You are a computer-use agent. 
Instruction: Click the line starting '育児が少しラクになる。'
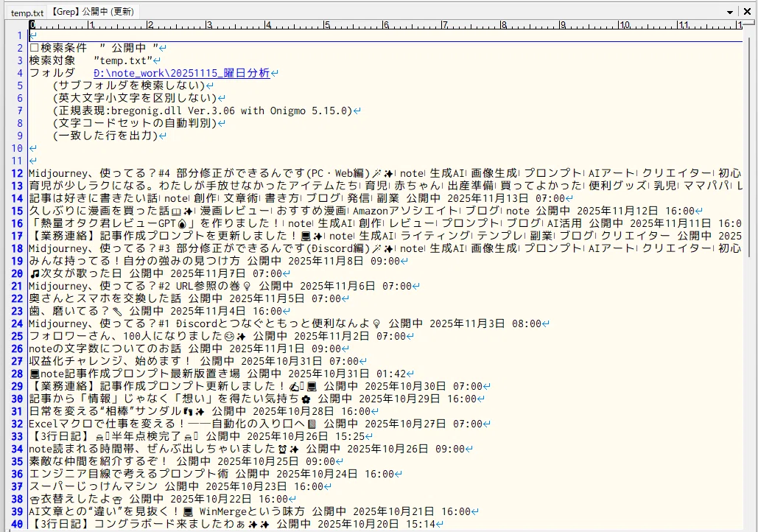coord(385,186)
